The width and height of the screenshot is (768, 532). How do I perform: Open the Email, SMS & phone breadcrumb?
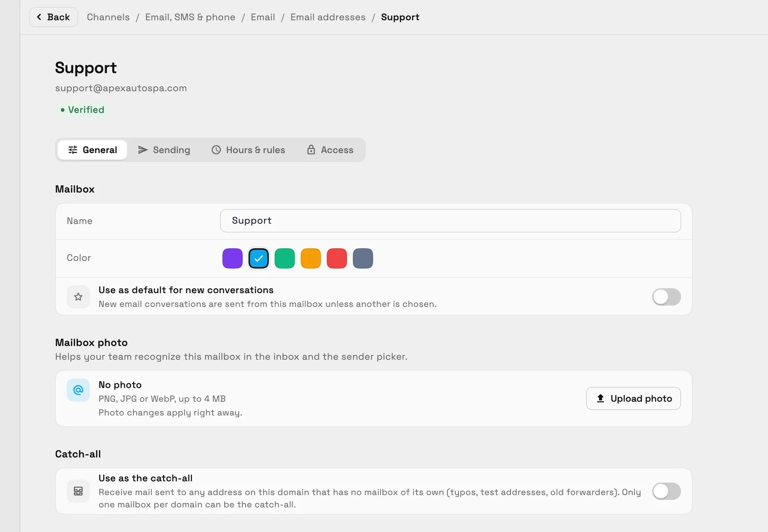[x=190, y=17]
